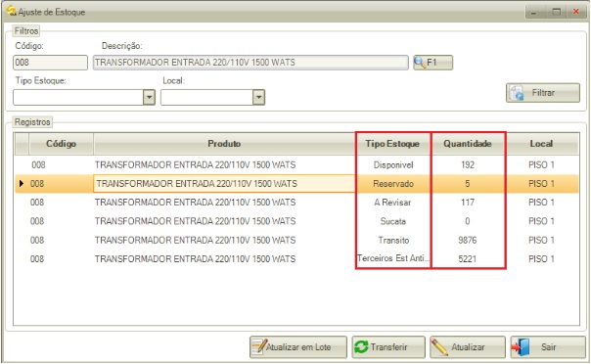This screenshot has height=364, width=591.
Task: Click the Atualizar button
Action: 468,347
